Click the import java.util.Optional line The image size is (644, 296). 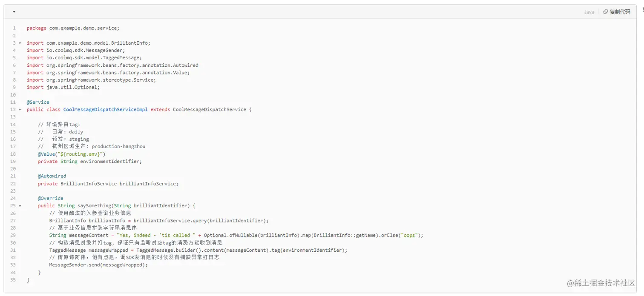point(63,87)
